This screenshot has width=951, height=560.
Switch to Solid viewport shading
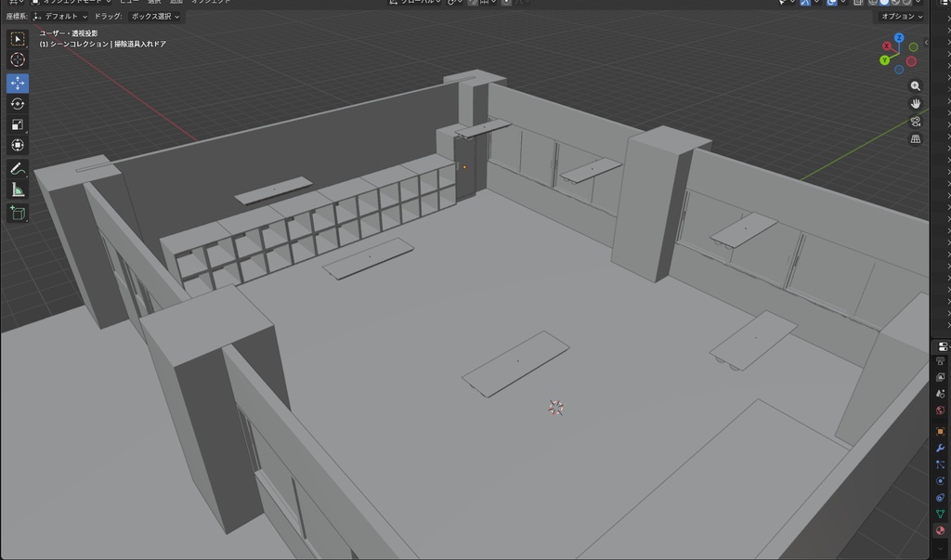884,2
